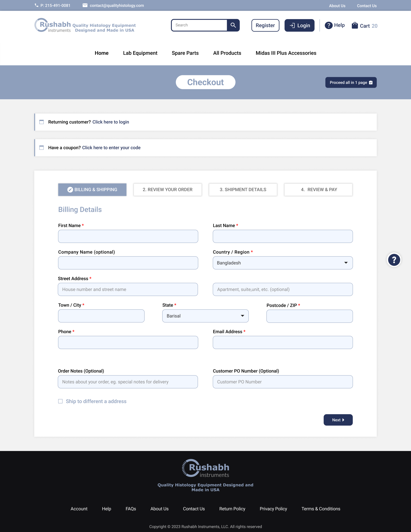Toggle the Have a coupon notice icon
Viewport: 411px width, 532px height.
(42, 148)
